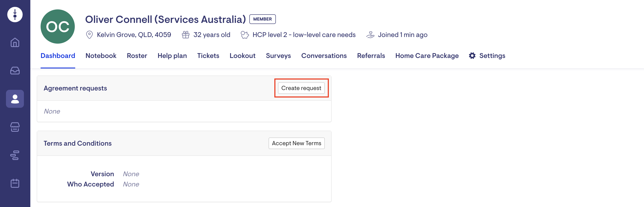Open the Conversations tab
Screen dimensions: 644x207
[x=324, y=56]
